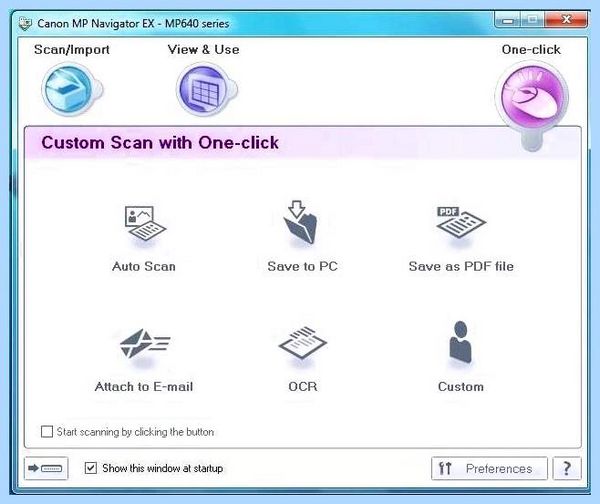Click the Scan/Import tab label
Image resolution: width=600 pixels, height=504 pixels.
(72, 49)
